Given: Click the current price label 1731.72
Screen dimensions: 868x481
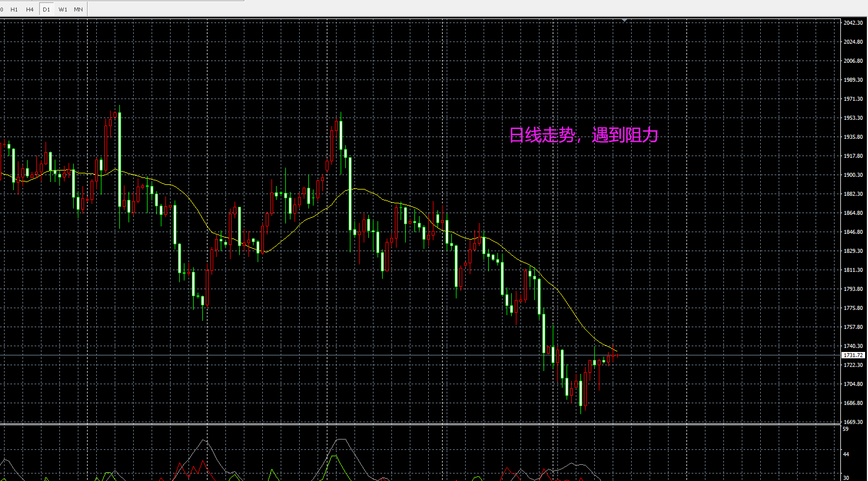Looking at the screenshot, I should [x=852, y=355].
